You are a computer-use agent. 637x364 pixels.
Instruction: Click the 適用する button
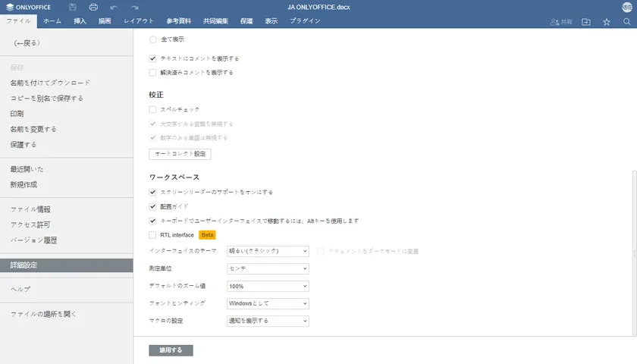click(x=171, y=350)
